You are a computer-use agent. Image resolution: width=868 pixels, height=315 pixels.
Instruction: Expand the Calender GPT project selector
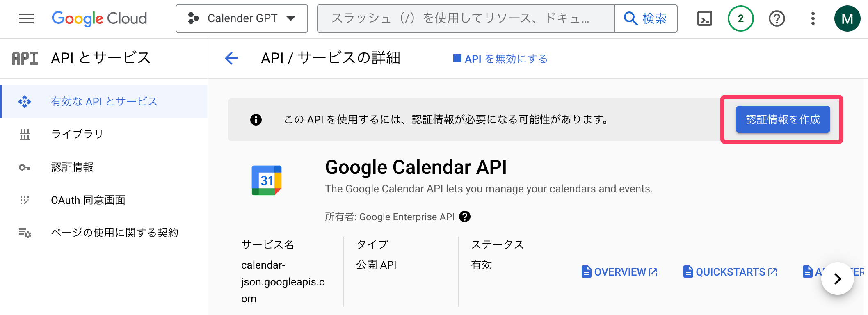tap(242, 18)
